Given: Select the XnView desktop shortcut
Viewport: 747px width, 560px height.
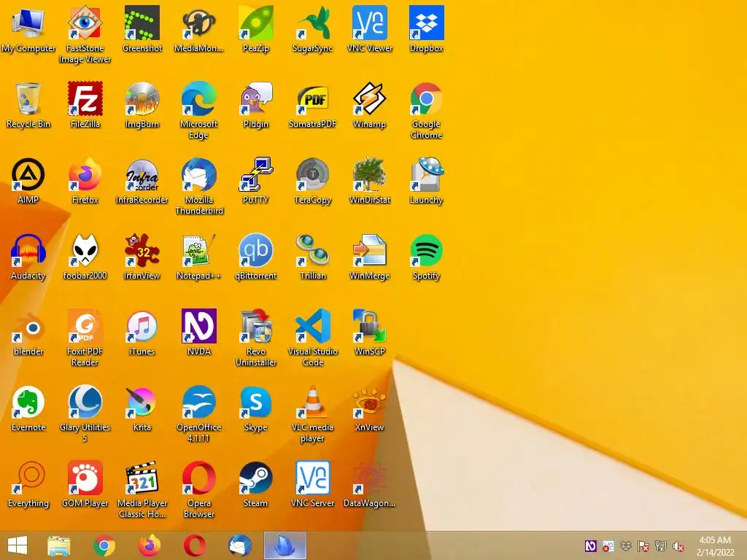Looking at the screenshot, I should pos(370,402).
